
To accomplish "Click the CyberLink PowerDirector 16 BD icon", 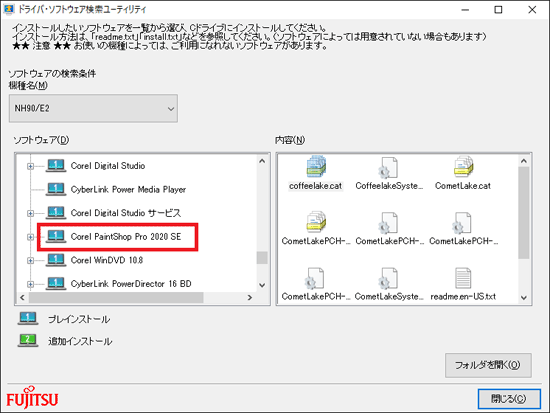I will tap(56, 284).
